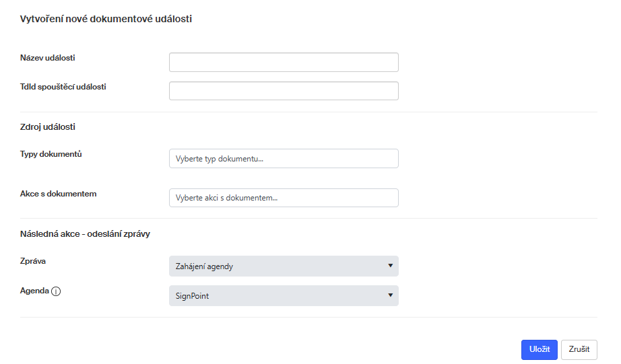
Task: Click the arrow on the Zpráva dropdown
Action: click(390, 266)
